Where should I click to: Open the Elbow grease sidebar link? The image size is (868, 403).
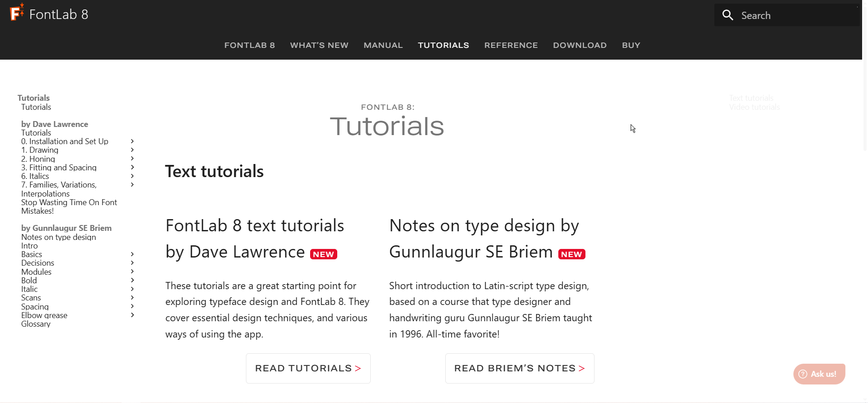(44, 315)
